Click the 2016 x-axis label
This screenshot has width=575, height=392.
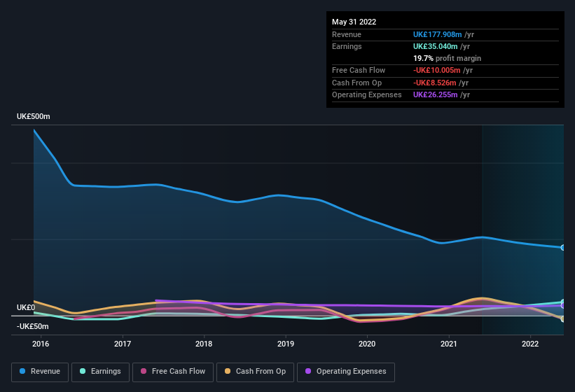(41, 344)
